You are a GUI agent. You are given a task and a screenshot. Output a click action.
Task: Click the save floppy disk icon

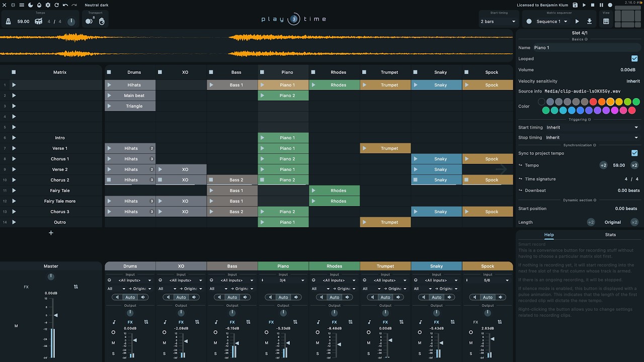tap(575, 5)
